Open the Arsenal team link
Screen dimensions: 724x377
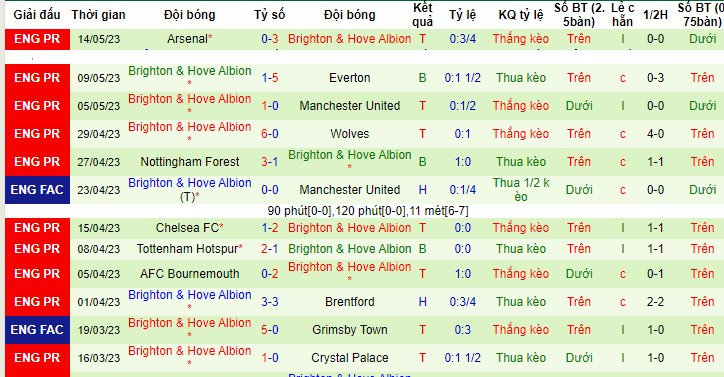click(x=187, y=39)
